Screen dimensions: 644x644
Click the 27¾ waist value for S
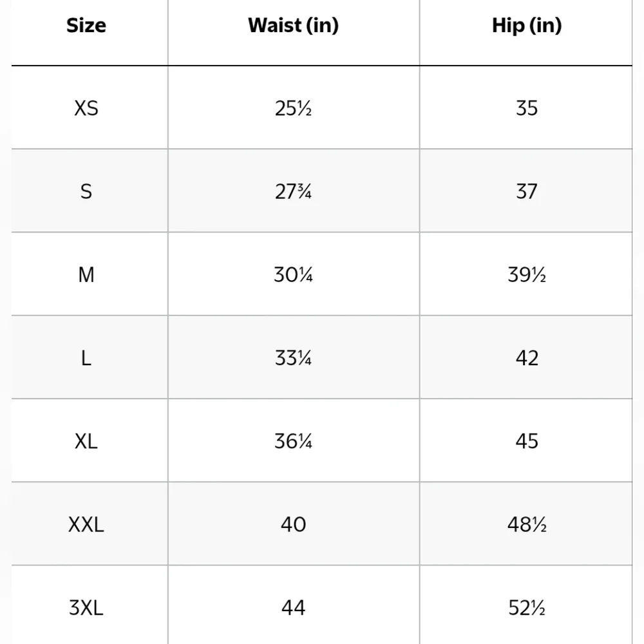[x=293, y=191]
